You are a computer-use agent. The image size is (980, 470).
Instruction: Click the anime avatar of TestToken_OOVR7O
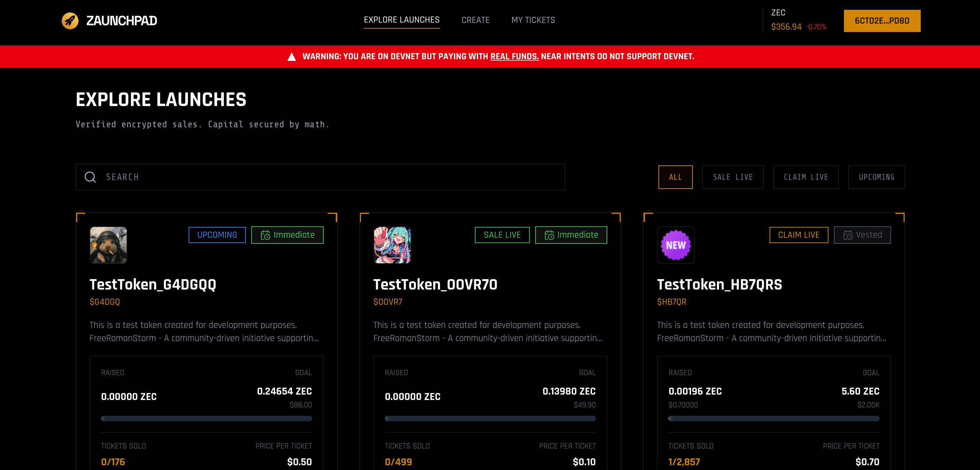pos(392,245)
